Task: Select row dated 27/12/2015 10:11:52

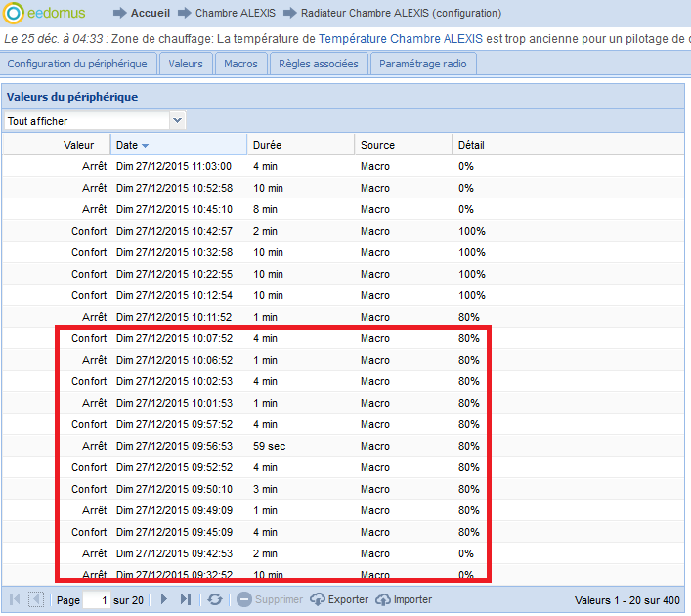Action: pyautogui.click(x=343, y=319)
